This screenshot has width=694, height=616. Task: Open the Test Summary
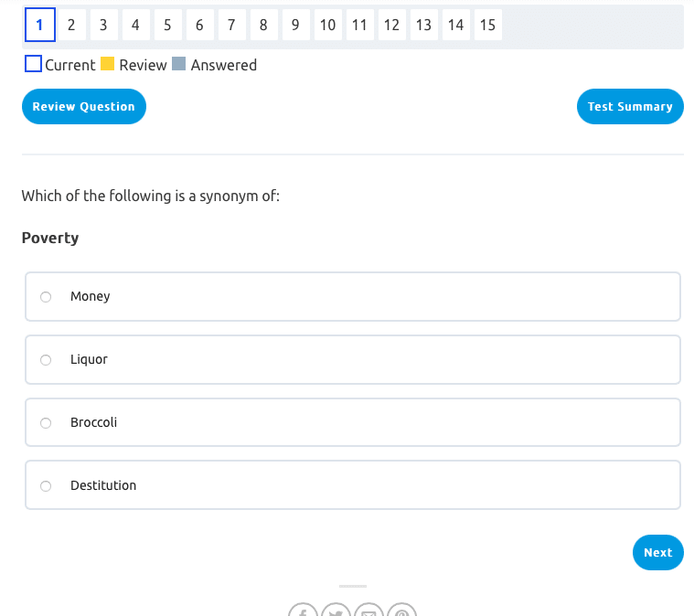click(630, 107)
